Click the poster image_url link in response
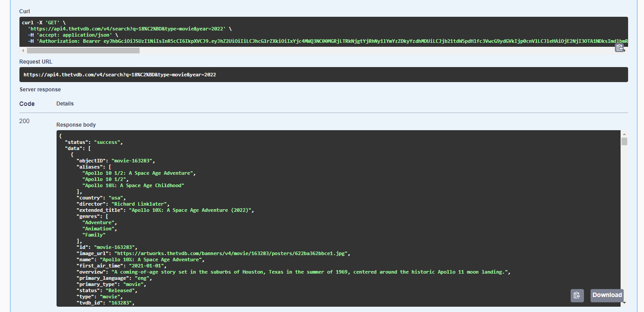Viewport: 644px width, 312px height. tap(231, 253)
